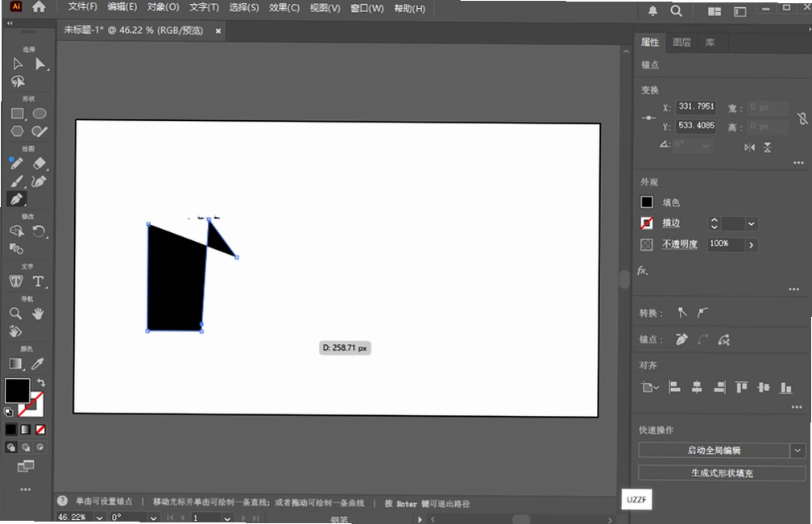
Task: Select the Eyedropper tool
Action: coord(38,364)
